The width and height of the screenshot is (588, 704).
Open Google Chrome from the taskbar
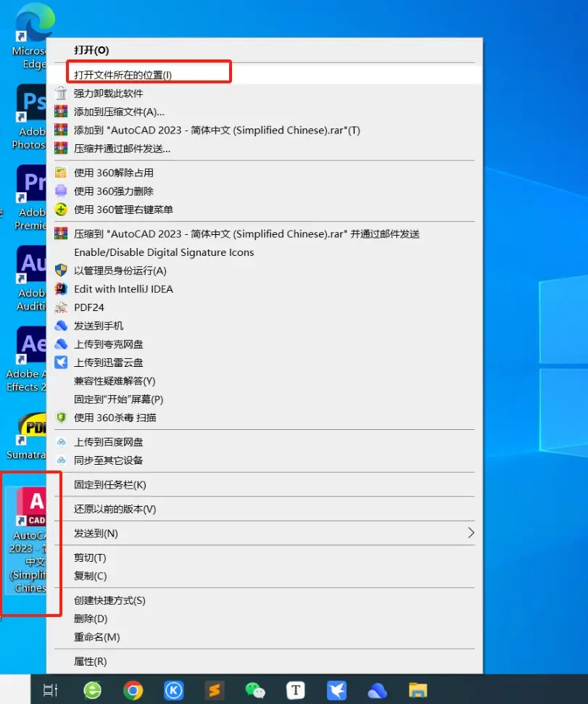click(x=133, y=690)
